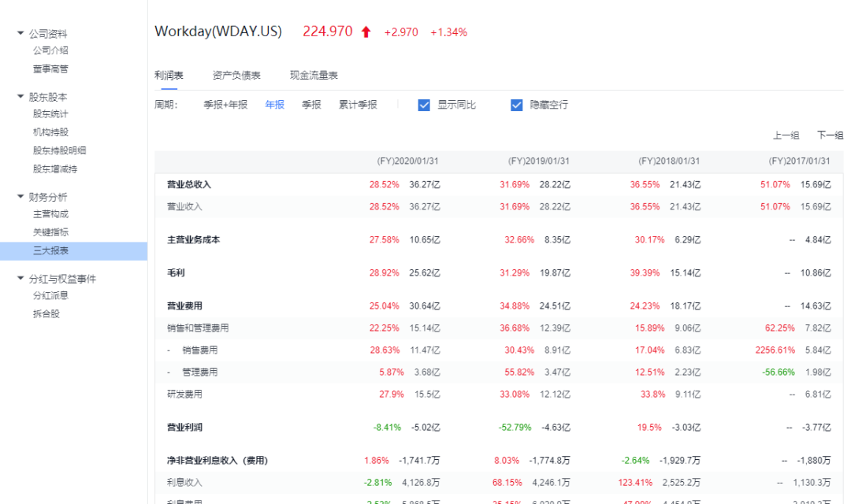The height and width of the screenshot is (504, 851).
Task: Open 股东增减持 in sidebar
Action: click(55, 169)
